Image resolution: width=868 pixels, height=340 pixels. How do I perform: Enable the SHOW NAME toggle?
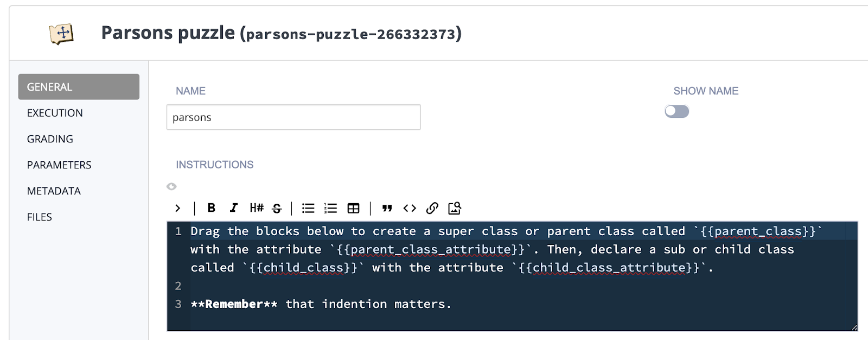pos(678,111)
